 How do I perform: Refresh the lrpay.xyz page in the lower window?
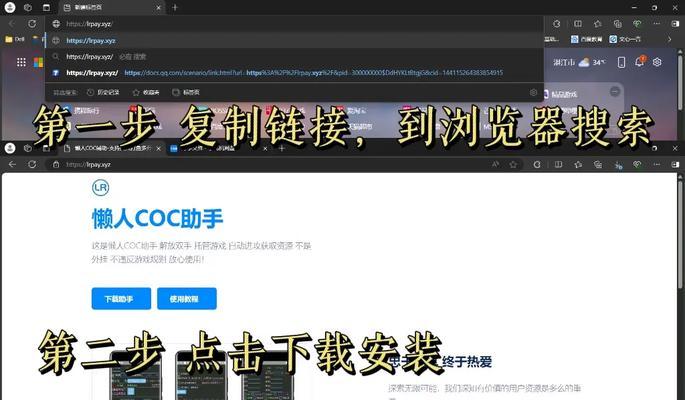point(32,165)
